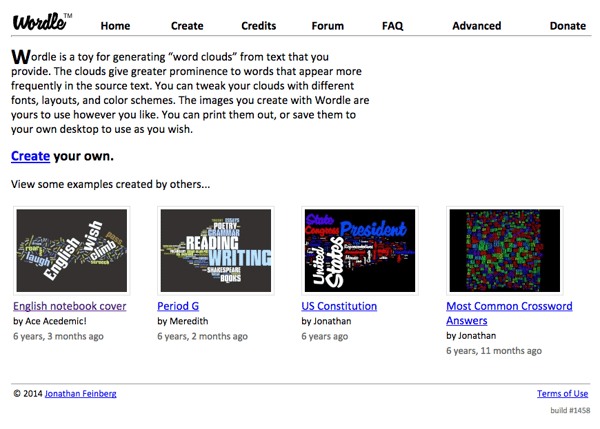Open the Home menu item
This screenshot has width=600, height=429.
pos(115,26)
